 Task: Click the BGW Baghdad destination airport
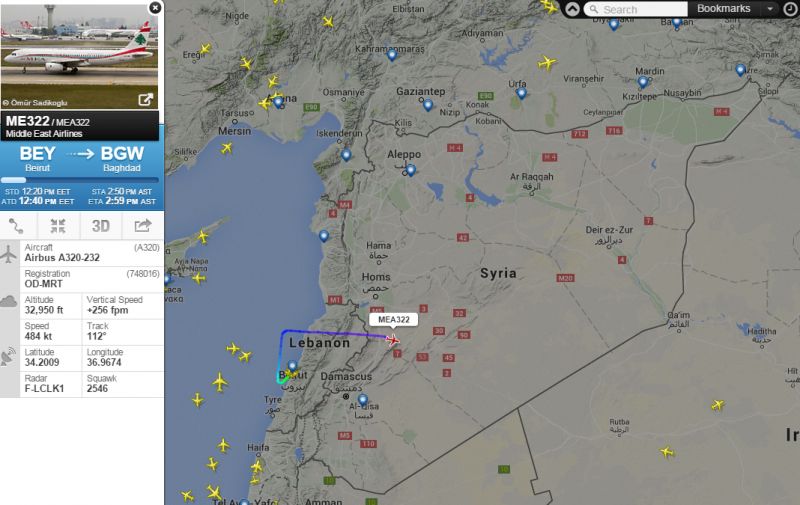click(122, 159)
